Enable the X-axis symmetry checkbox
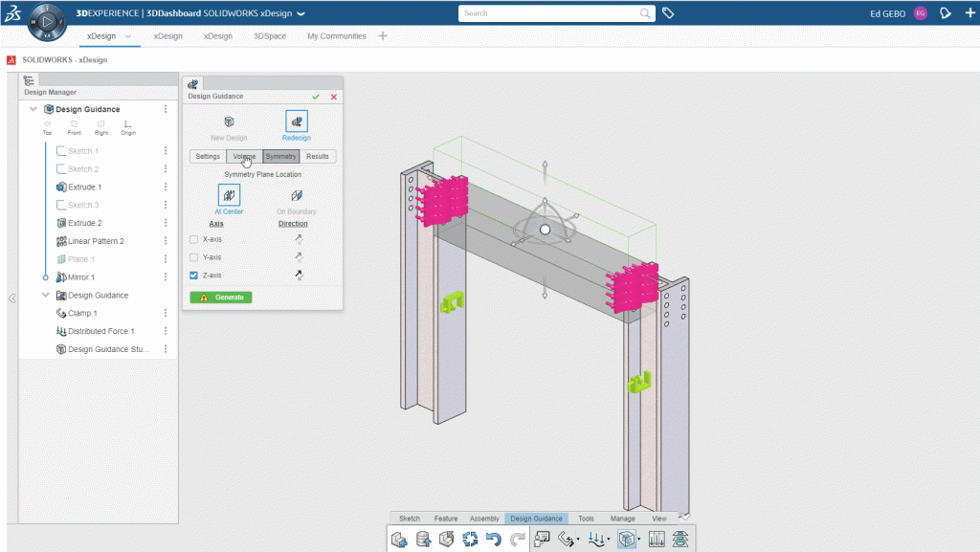 (194, 239)
